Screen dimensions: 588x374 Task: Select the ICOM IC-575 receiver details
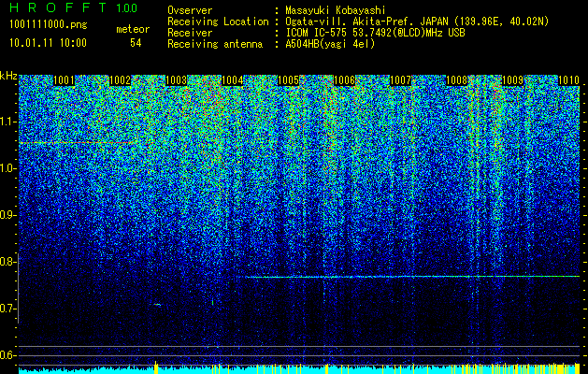(375, 33)
